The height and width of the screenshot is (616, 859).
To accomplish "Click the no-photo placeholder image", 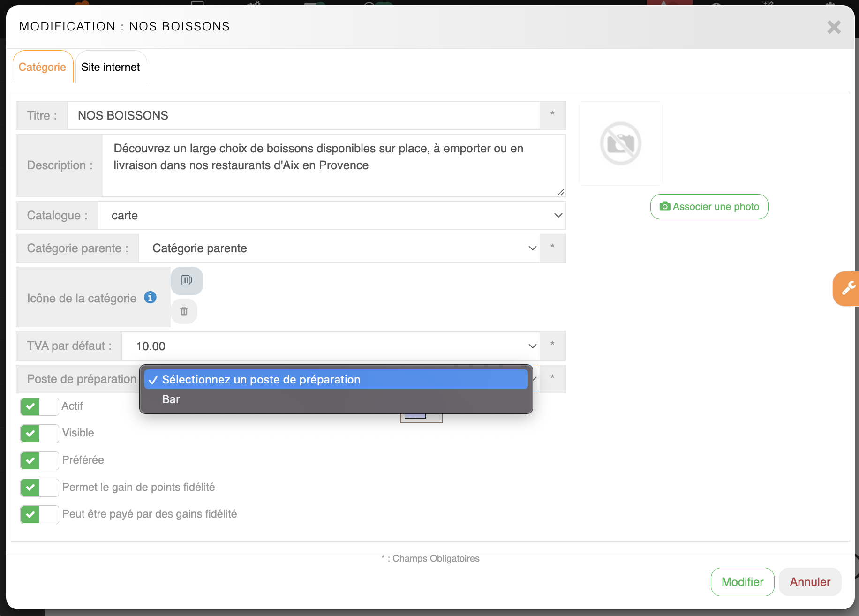I will (x=620, y=143).
